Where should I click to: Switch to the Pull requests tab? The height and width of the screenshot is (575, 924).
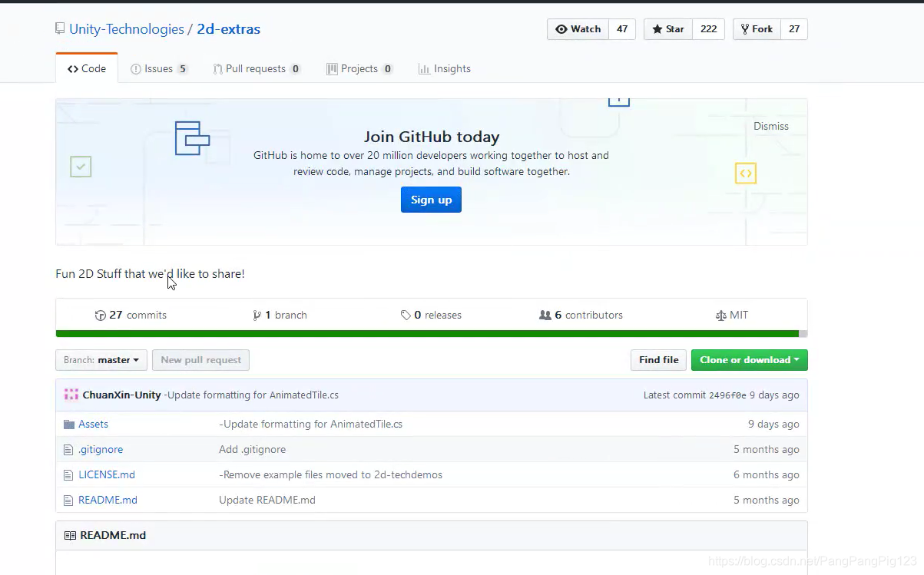click(x=257, y=68)
